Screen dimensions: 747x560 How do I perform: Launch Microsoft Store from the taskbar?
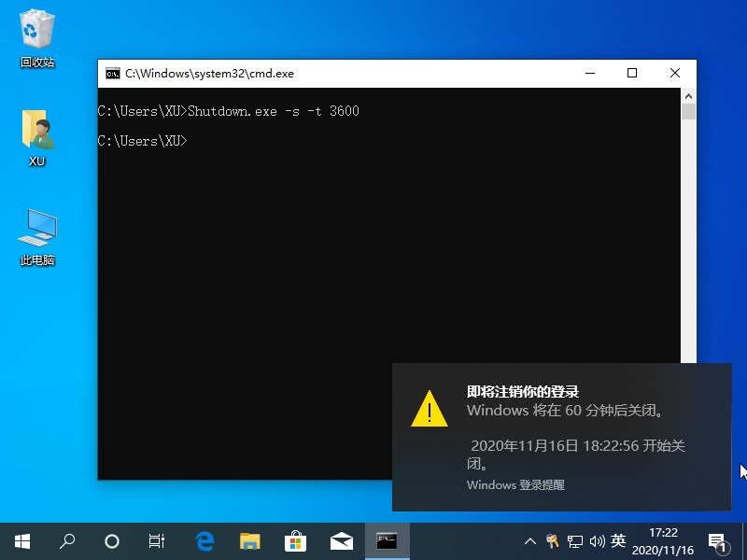[295, 541]
